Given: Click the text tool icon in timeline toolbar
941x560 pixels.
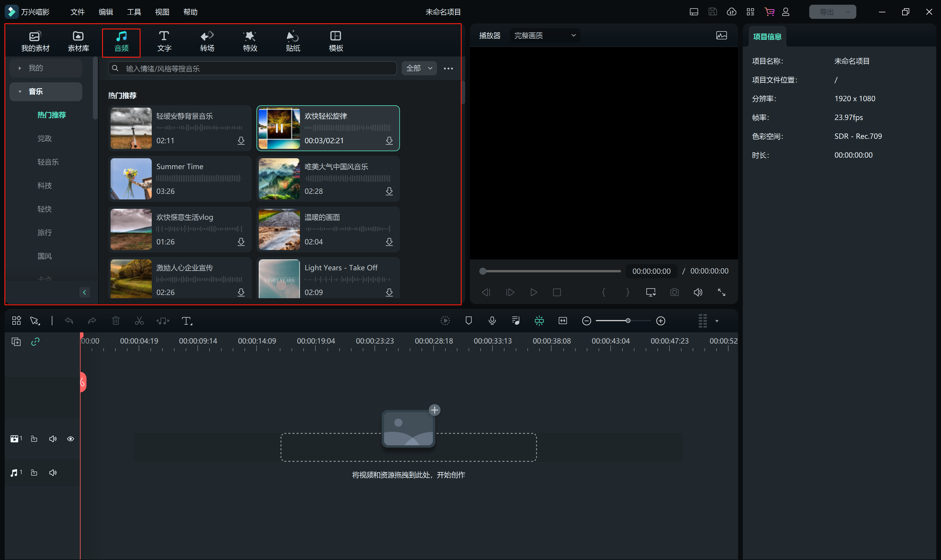Looking at the screenshot, I should 187,321.
